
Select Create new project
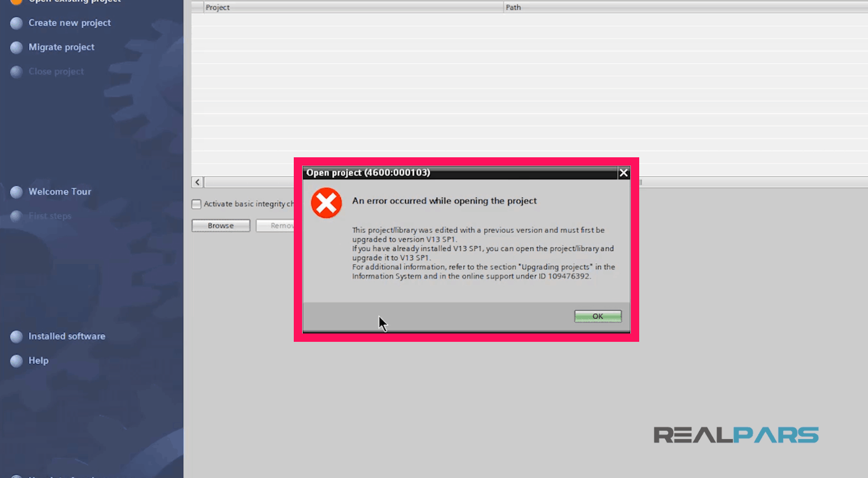tap(69, 23)
